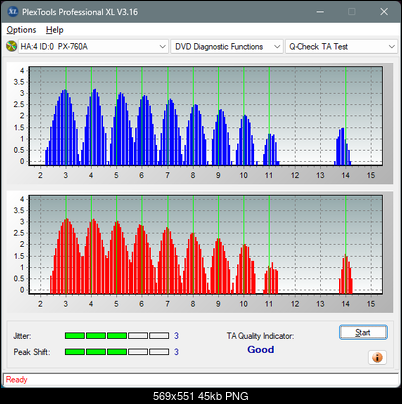The width and height of the screenshot is (402, 404).
Task: Click the 'PlexTools Professional XL V3.16' title text
Action: point(80,12)
